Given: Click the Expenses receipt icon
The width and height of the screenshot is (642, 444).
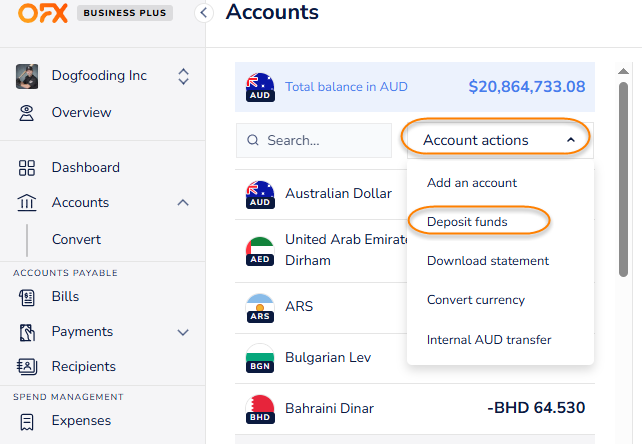Looking at the screenshot, I should coord(27,422).
